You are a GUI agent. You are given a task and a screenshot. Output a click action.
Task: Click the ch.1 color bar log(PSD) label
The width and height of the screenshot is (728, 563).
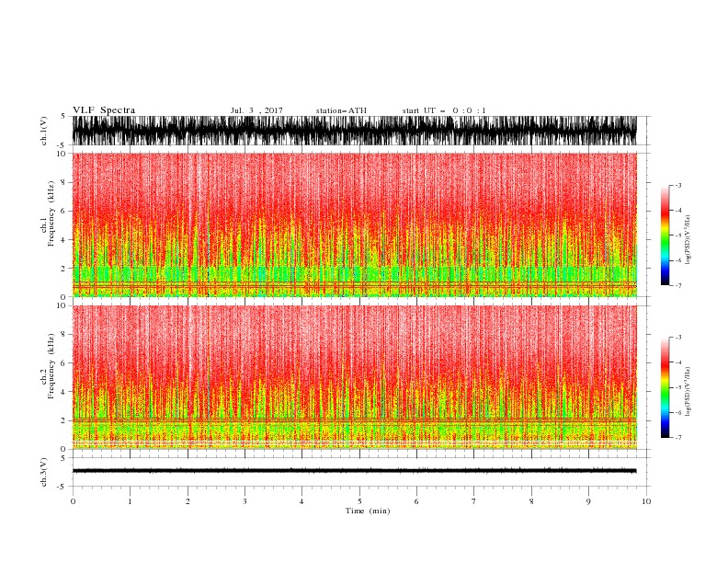point(688,240)
